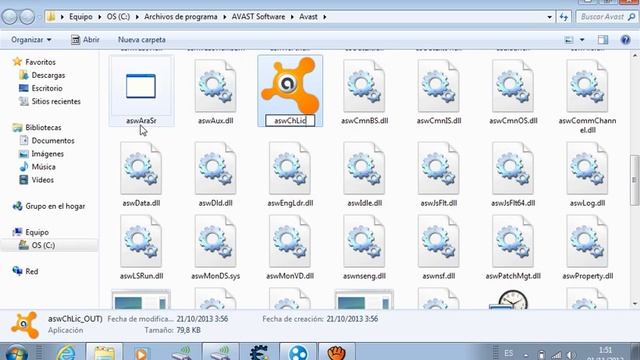Select the aswAux.dll file icon
The image size is (640, 360).
[x=216, y=86]
